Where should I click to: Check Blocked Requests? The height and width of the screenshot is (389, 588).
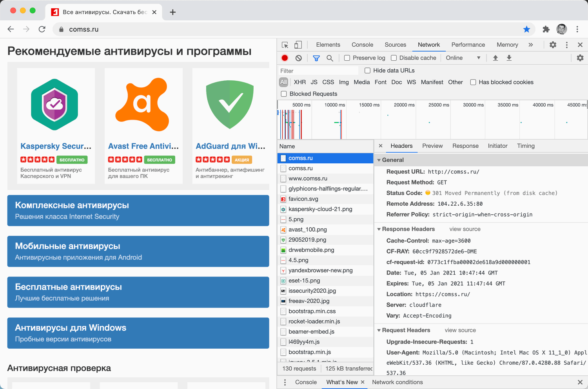point(284,94)
